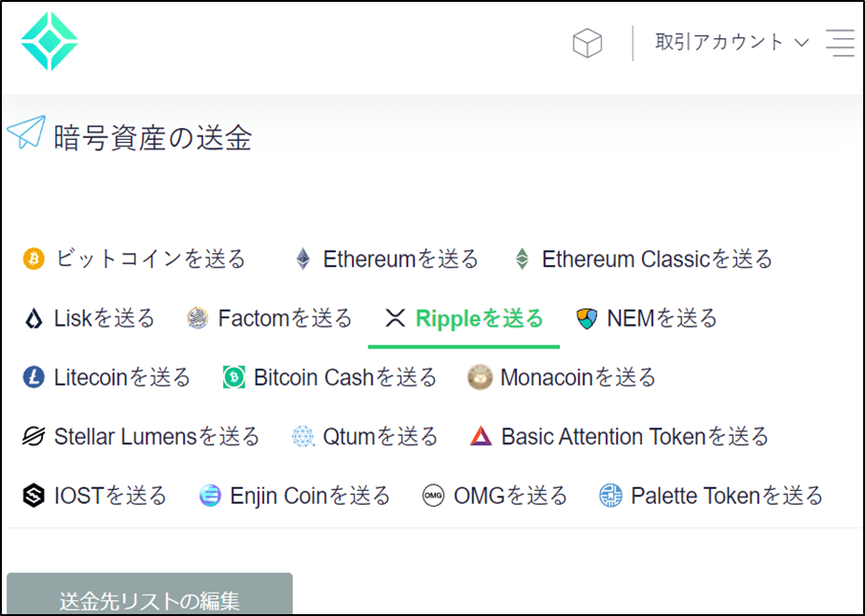865x616 pixels.
Task: Select the Ethereumを送る tab
Action: 386,259
